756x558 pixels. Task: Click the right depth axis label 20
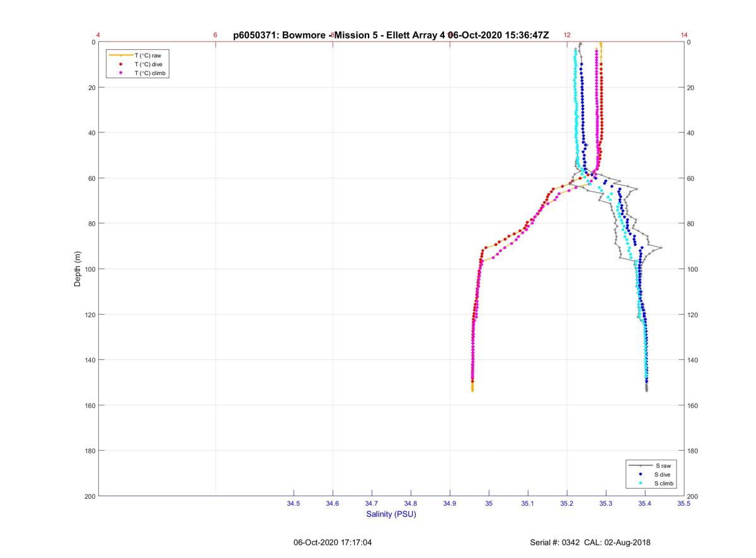click(x=692, y=88)
